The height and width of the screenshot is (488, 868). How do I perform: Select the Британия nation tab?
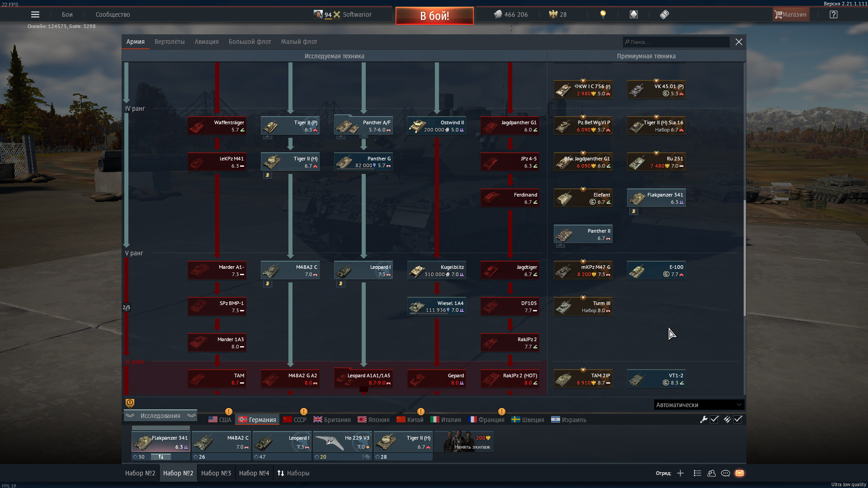[x=332, y=419]
